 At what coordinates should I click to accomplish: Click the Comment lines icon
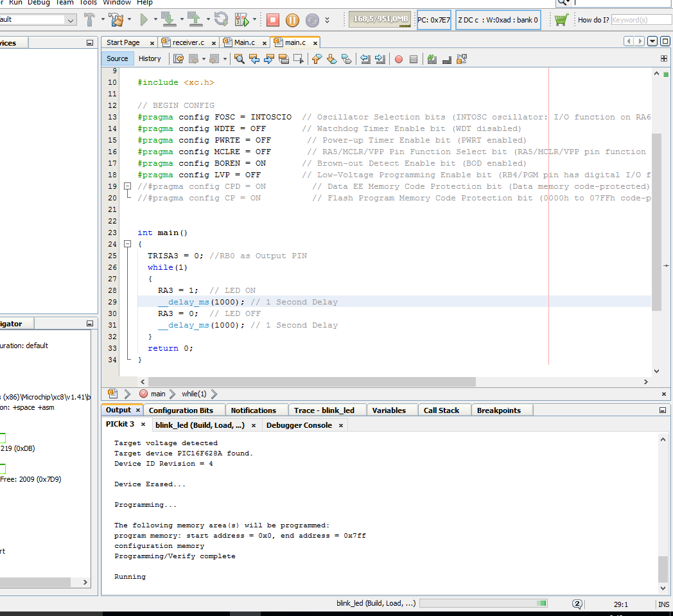[x=432, y=59]
